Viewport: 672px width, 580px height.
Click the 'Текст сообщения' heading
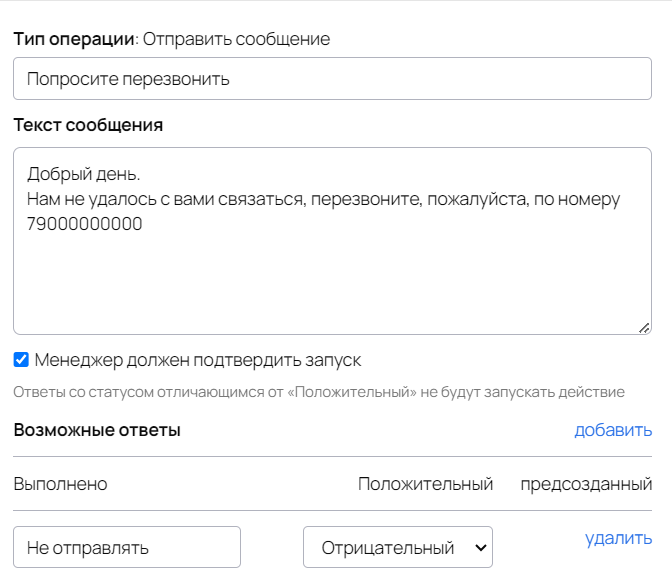pyautogui.click(x=88, y=125)
